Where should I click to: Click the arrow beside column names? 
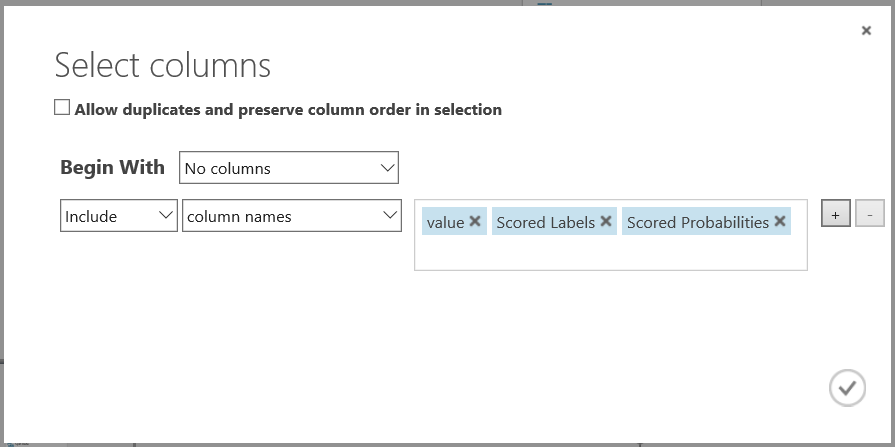389,216
